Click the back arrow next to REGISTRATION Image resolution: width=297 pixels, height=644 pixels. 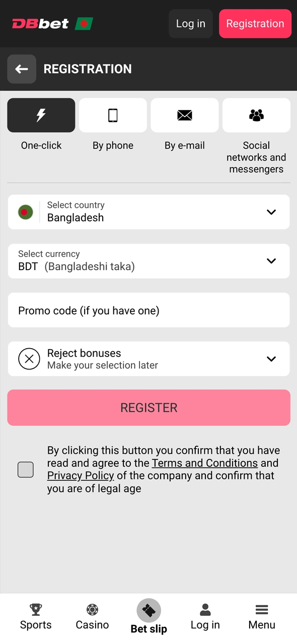click(x=21, y=69)
